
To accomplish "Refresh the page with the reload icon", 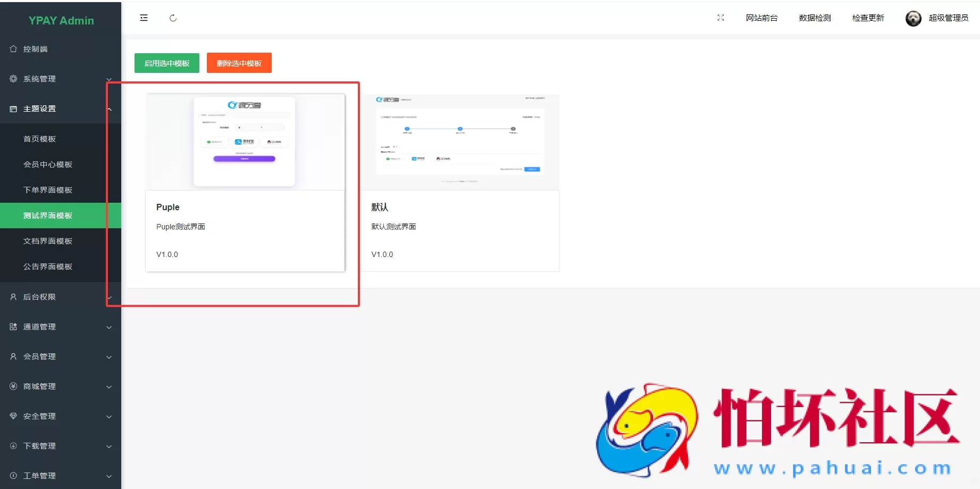I will pos(173,18).
